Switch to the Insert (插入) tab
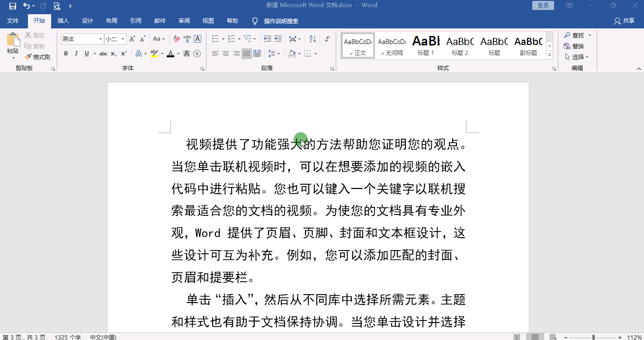The image size is (644, 340). (63, 21)
